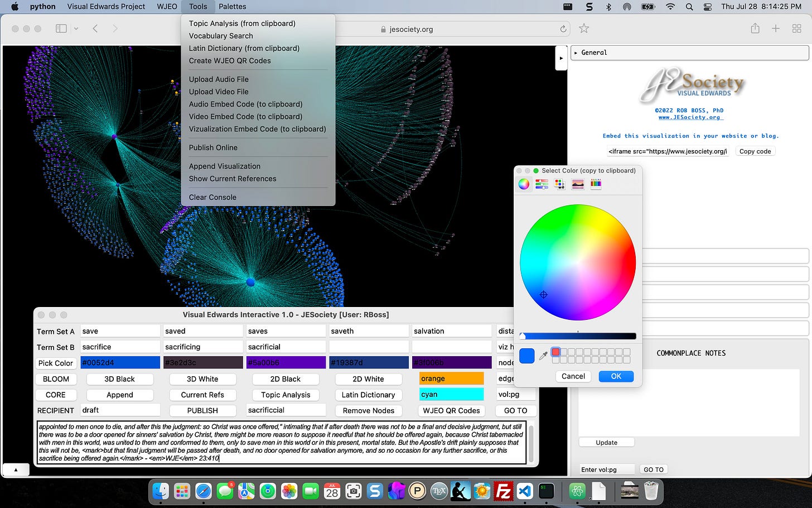This screenshot has width=812, height=508.
Task: Click Copy code button
Action: pyautogui.click(x=755, y=151)
